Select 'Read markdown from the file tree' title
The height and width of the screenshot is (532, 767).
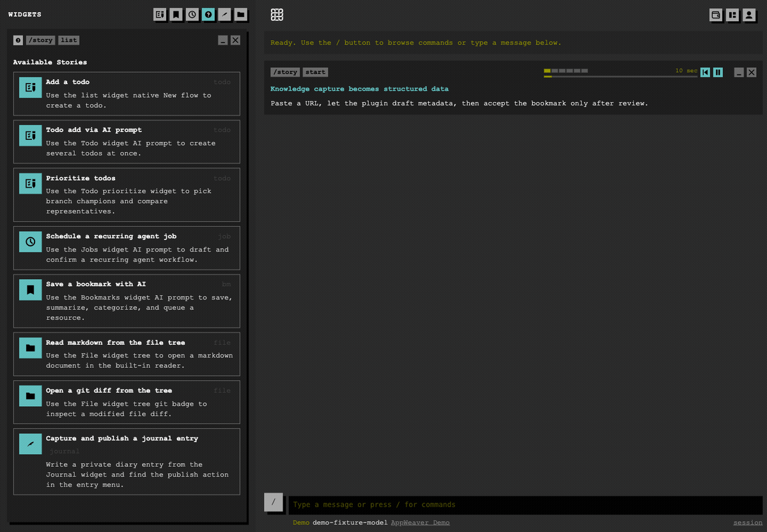pyautogui.click(x=116, y=342)
